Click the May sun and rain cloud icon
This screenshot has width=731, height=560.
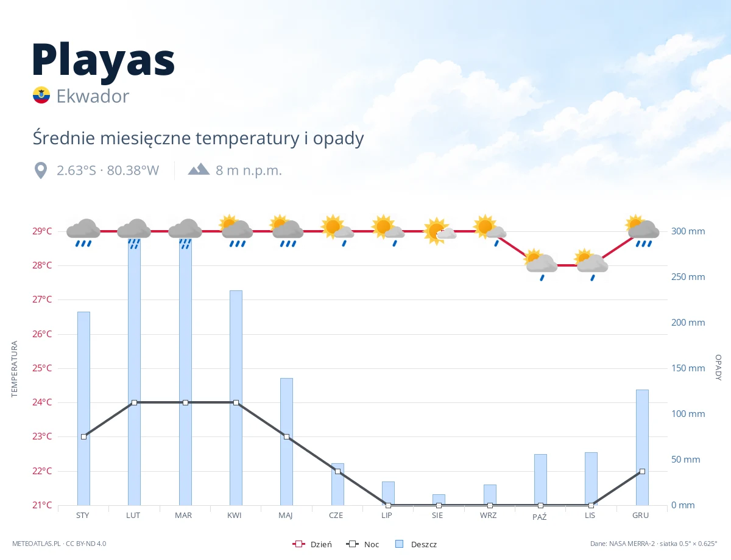click(286, 231)
